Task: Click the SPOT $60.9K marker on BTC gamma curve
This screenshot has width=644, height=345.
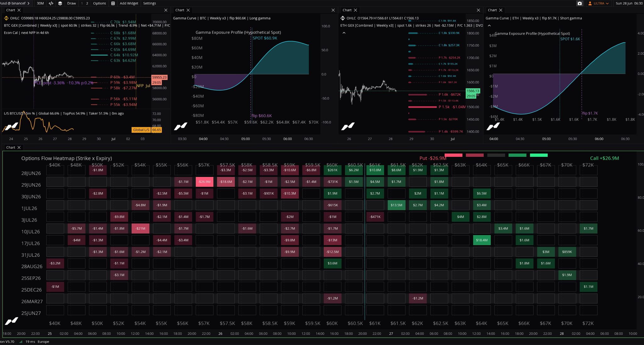Action: click(265, 38)
